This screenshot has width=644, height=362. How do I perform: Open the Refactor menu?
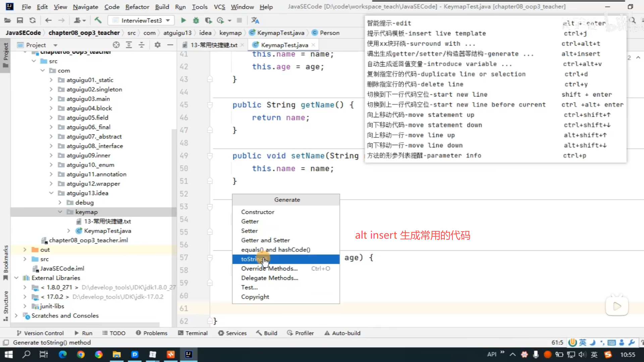[137, 7]
